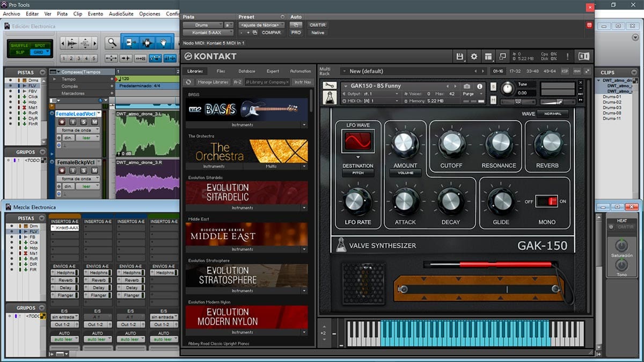Open the Drums track selector dropdown
This screenshot has width=644, height=362.
[203, 25]
